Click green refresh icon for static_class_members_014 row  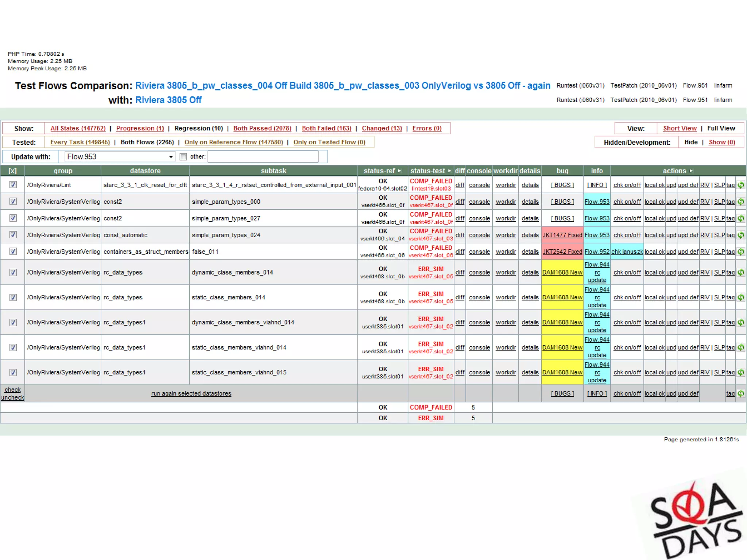(x=741, y=297)
